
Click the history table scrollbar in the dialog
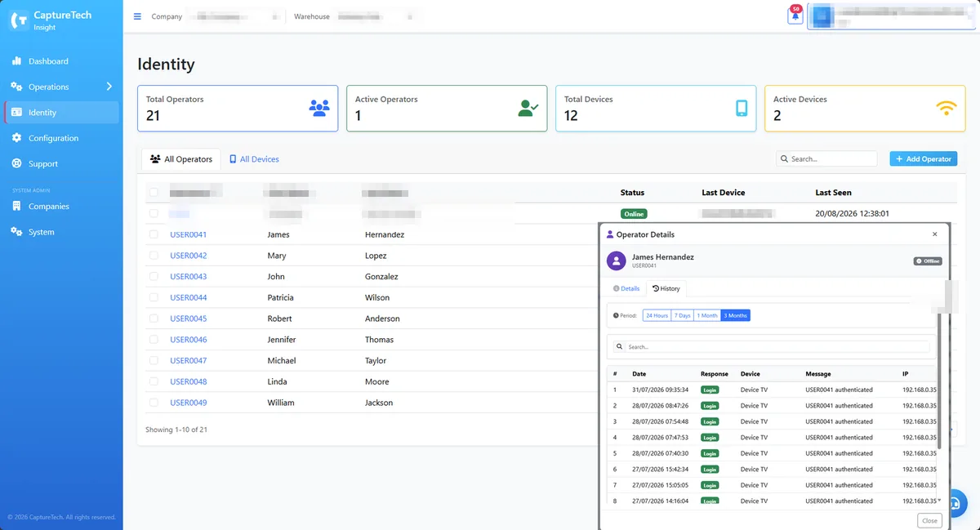click(x=939, y=381)
